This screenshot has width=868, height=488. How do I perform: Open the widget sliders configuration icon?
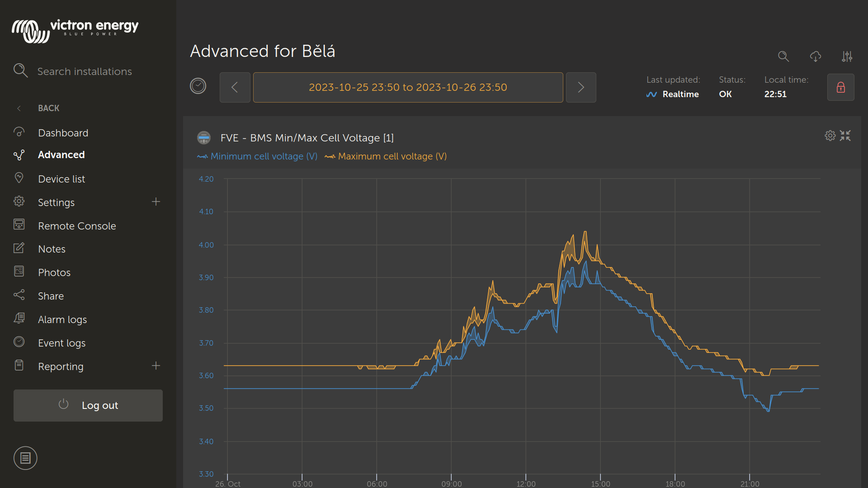pos(847,56)
